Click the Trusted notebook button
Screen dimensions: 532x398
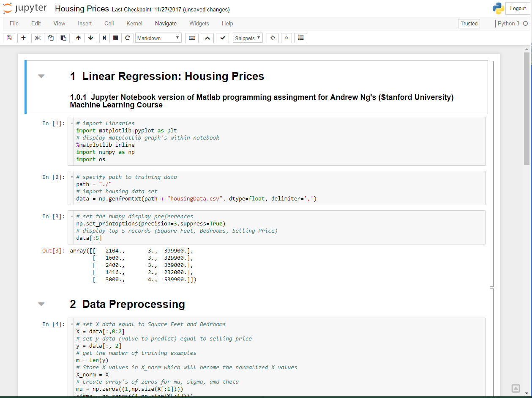469,24
